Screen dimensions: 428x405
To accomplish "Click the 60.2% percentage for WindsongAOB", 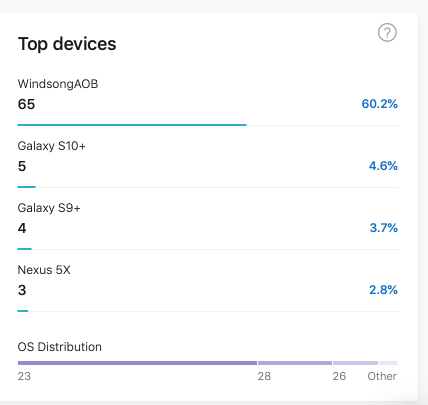I will pyautogui.click(x=380, y=104).
